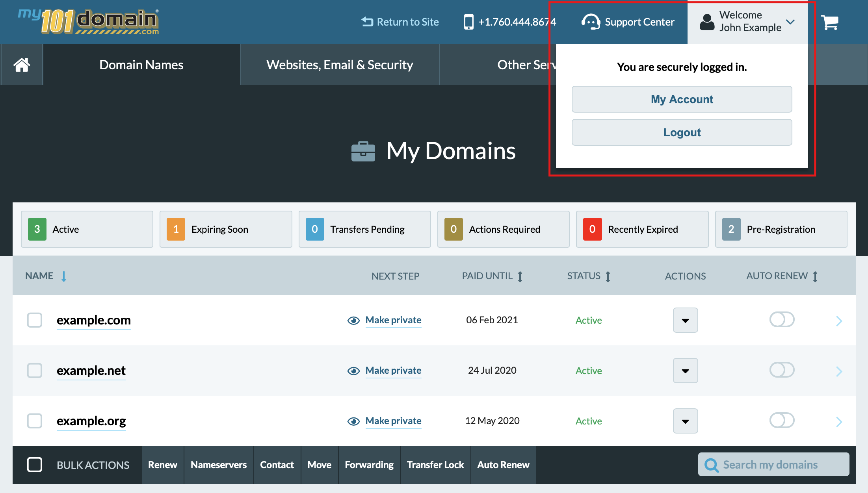Click the user silhouette icon near Welcome
868x493 pixels.
point(706,22)
